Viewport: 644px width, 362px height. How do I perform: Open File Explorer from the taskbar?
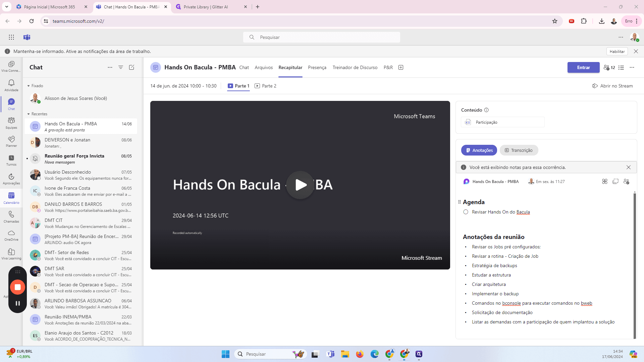coord(345,354)
